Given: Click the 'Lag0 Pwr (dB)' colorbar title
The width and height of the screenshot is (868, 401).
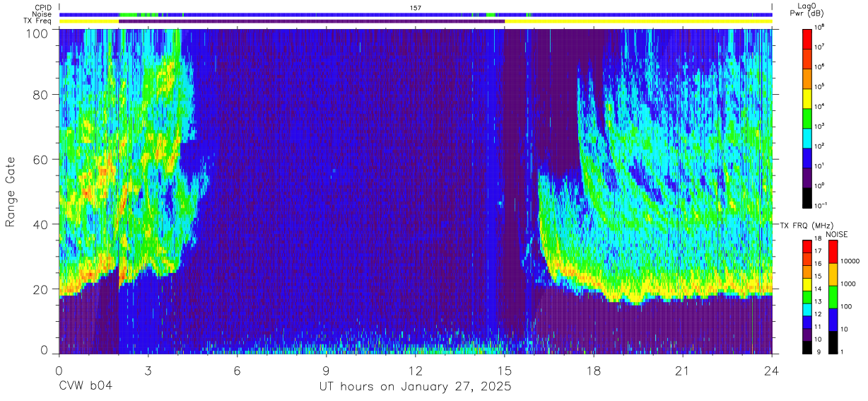Looking at the screenshot, I should tap(808, 9).
